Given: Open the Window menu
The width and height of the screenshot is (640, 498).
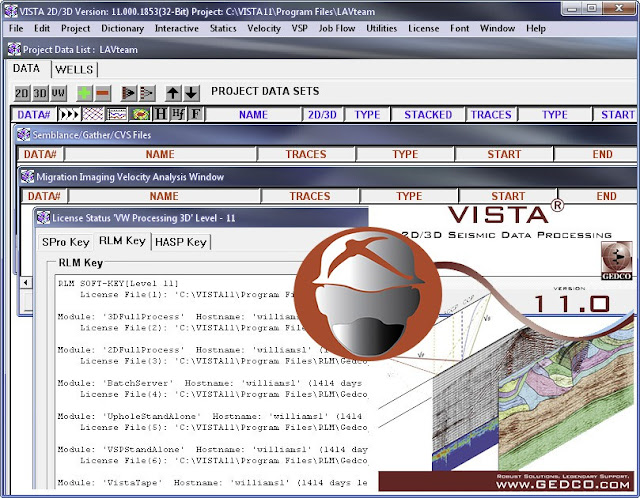Looking at the screenshot, I should tap(498, 28).
